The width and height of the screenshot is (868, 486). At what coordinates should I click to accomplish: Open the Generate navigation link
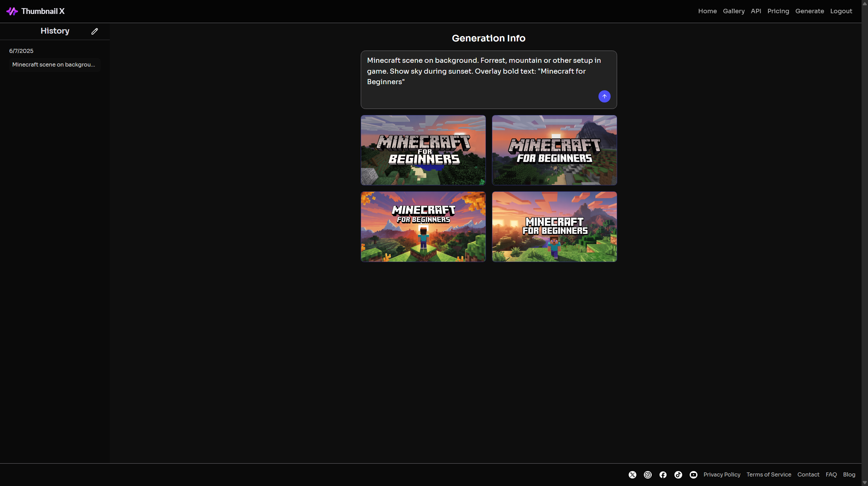810,11
